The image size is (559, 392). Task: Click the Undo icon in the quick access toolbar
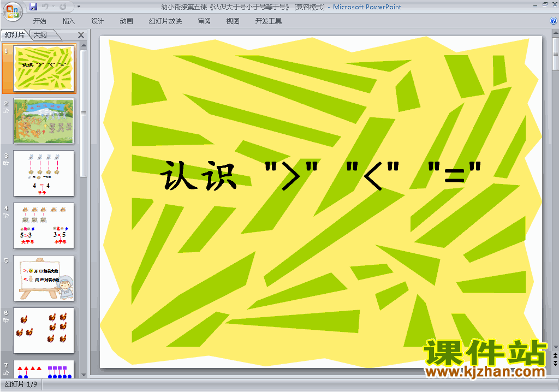coord(45,7)
